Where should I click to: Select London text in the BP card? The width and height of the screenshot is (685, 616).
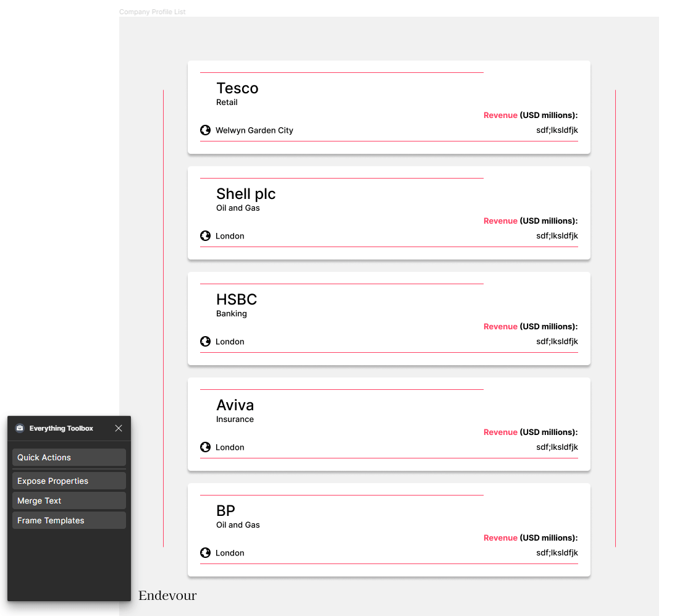coord(230,553)
